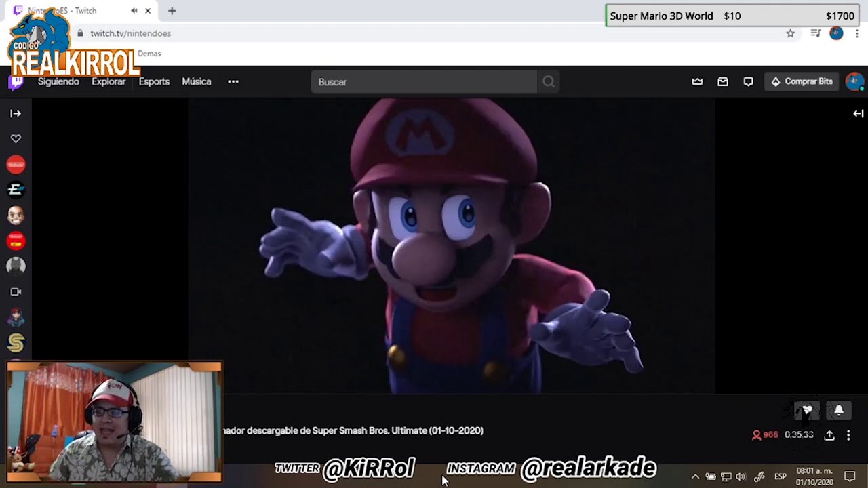Screen dimensions: 868x488
Task: Open whispers chat bubble icon
Action: pos(748,81)
